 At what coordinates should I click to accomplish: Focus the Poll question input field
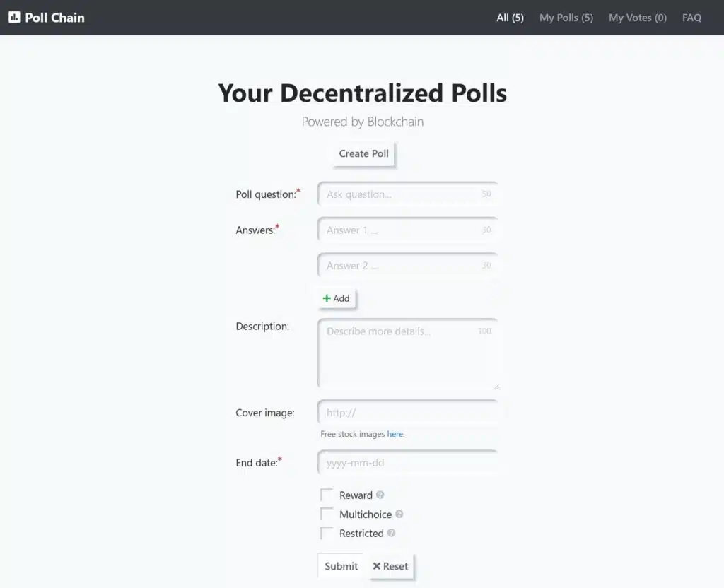click(x=408, y=194)
